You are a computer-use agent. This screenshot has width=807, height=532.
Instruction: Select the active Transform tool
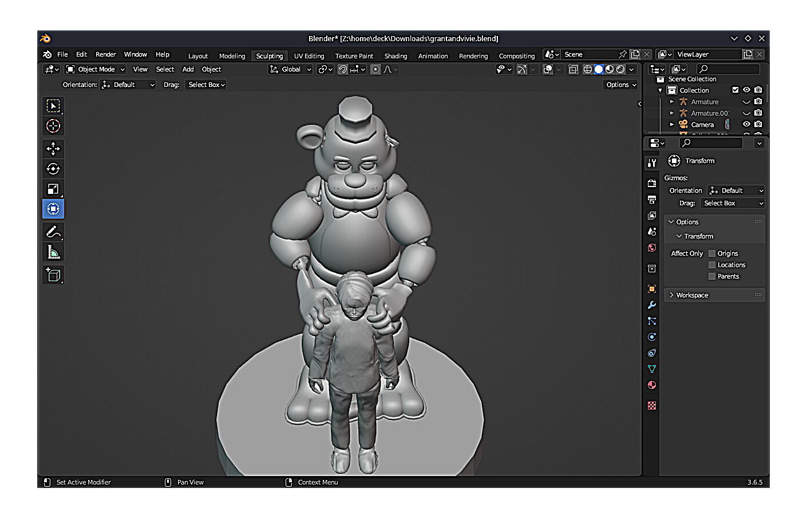[x=53, y=209]
